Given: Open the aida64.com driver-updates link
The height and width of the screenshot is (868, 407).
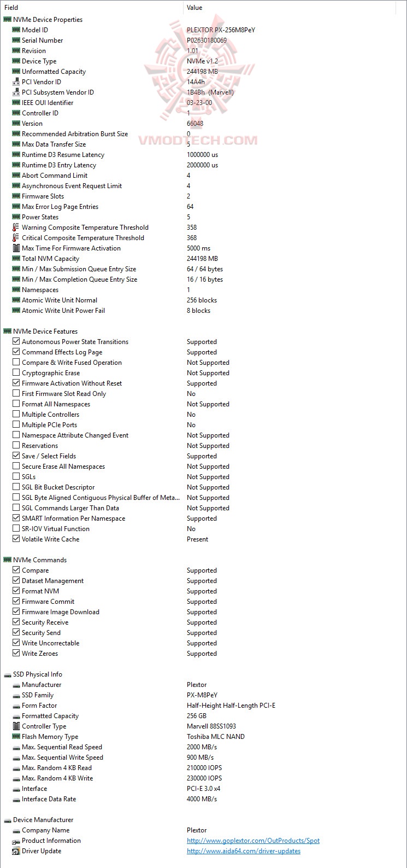Looking at the screenshot, I should [x=244, y=851].
